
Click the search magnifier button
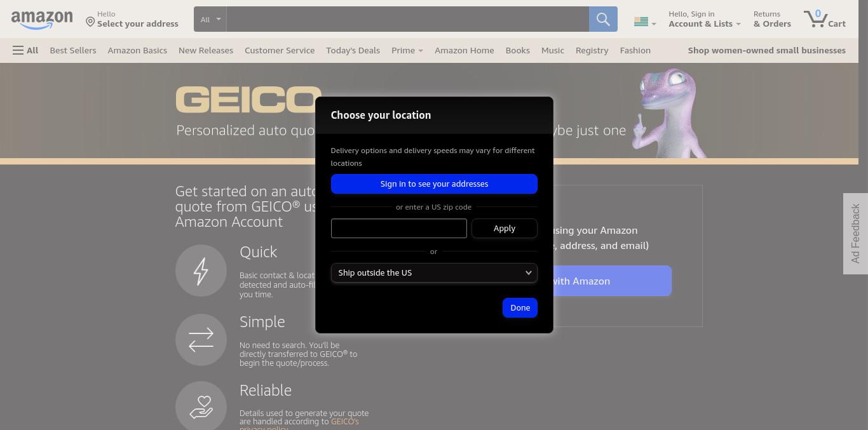[603, 19]
